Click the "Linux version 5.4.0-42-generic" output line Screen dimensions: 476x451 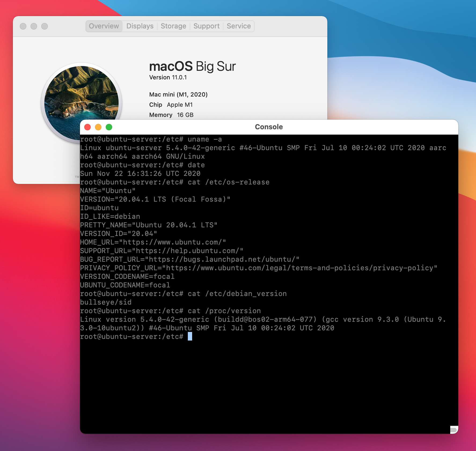(263, 320)
